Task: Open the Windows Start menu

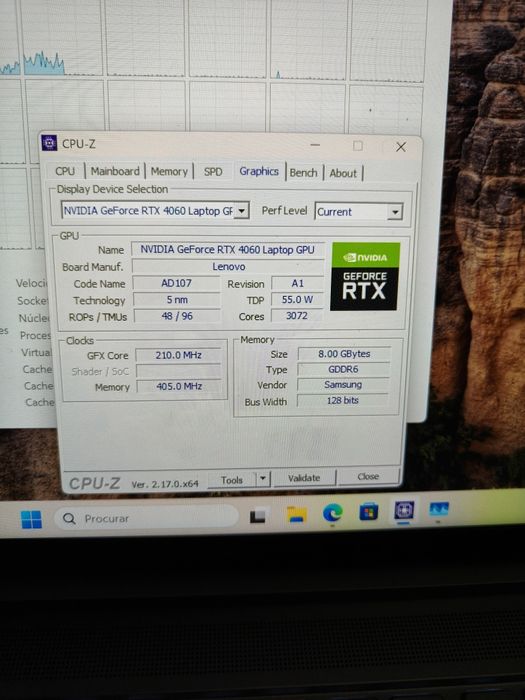Action: pyautogui.click(x=31, y=519)
